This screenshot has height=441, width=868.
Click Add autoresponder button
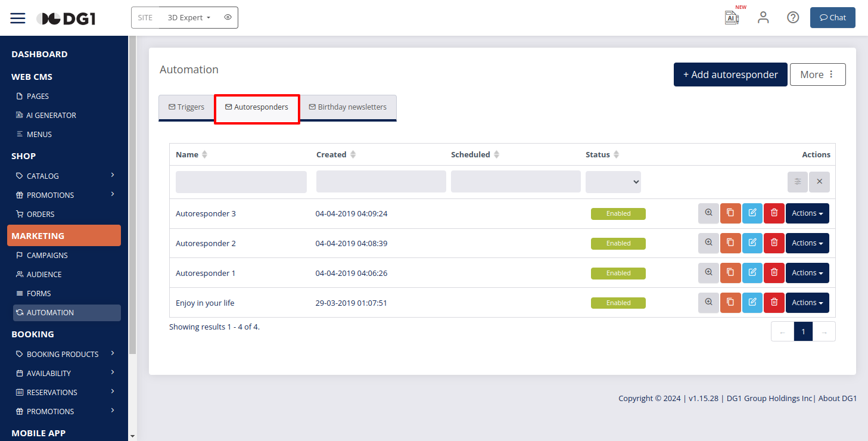pyautogui.click(x=730, y=74)
